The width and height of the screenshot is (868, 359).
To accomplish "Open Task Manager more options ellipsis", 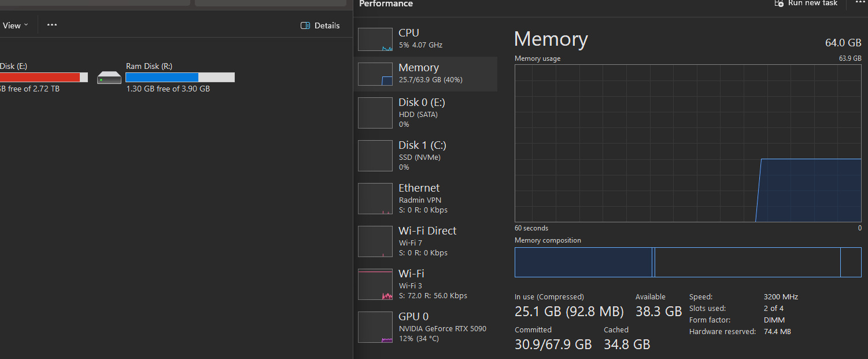I will coord(860,2).
